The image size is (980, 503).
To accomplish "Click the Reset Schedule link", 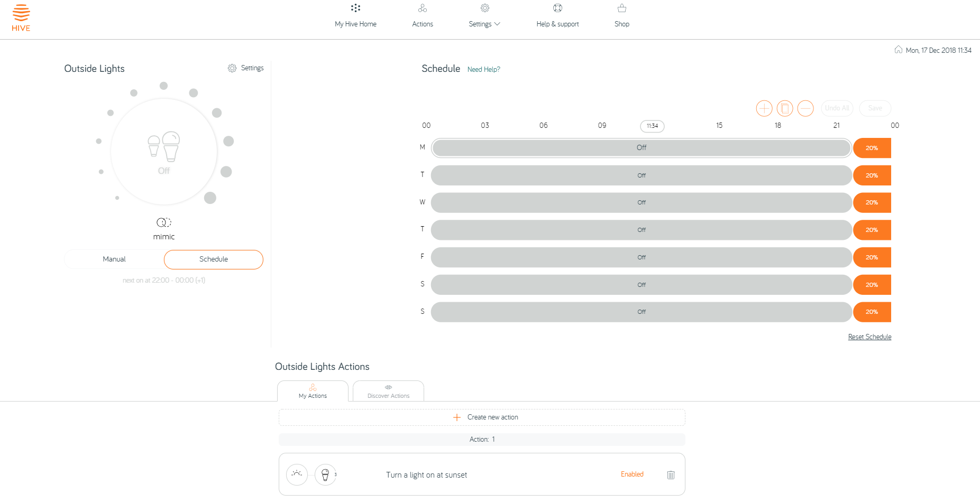I will pyautogui.click(x=869, y=337).
